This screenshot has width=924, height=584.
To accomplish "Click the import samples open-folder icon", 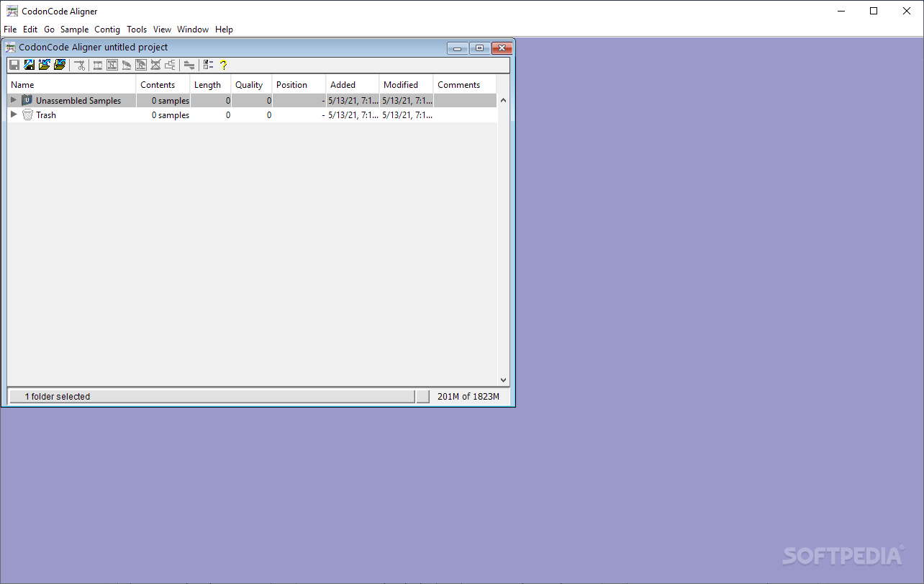I will 45,65.
